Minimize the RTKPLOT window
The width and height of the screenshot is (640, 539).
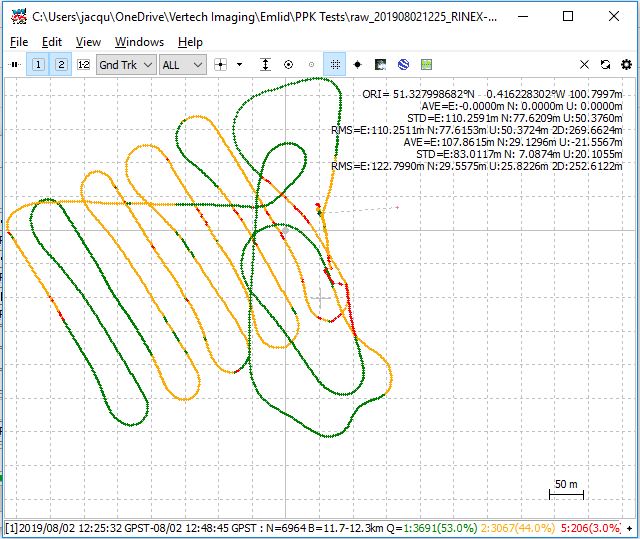point(523,16)
